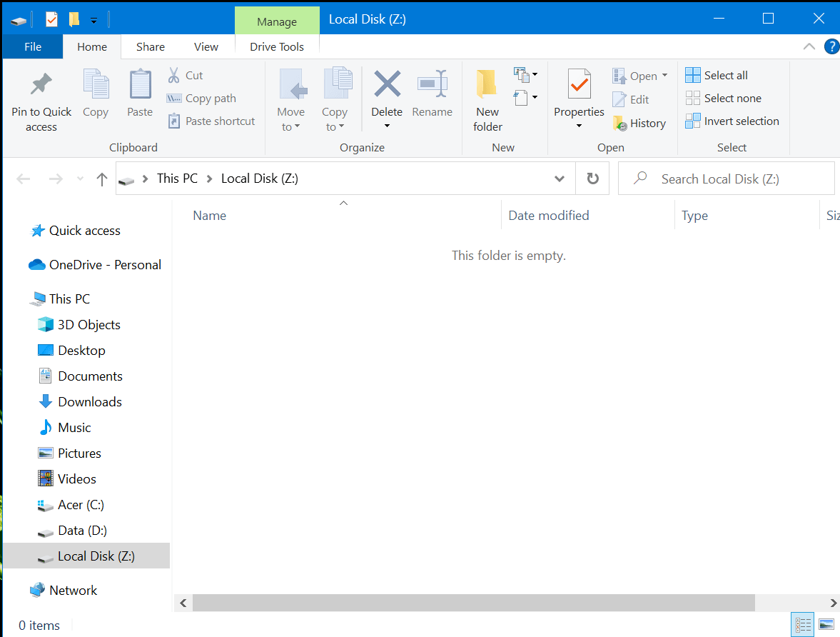Open the View ribbon tab
The image size is (840, 637).
pos(206,47)
